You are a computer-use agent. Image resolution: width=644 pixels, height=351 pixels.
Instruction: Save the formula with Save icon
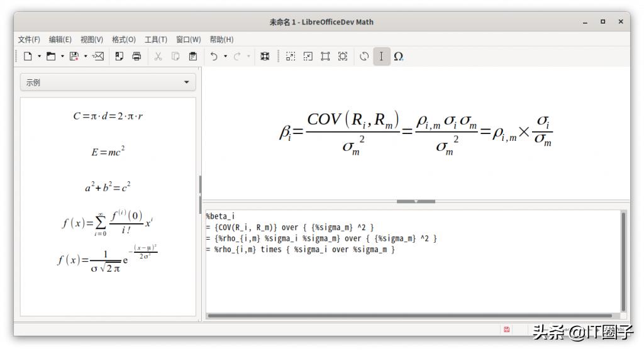click(74, 57)
